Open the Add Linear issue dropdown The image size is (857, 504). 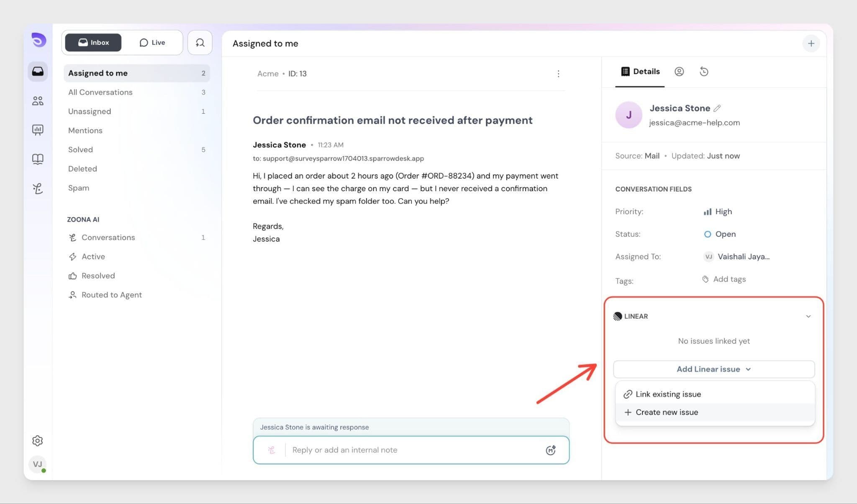713,369
